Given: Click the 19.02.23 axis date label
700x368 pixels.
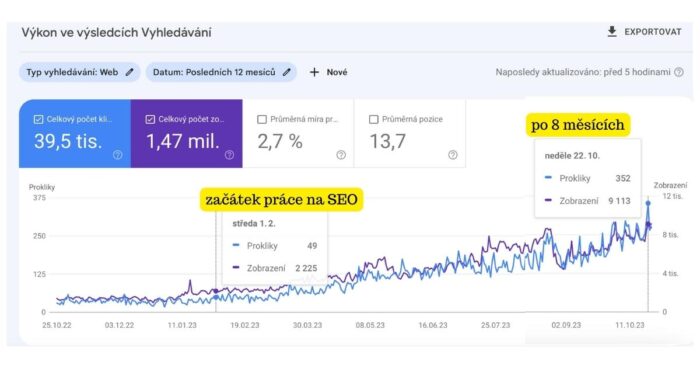Looking at the screenshot, I should [x=245, y=325].
